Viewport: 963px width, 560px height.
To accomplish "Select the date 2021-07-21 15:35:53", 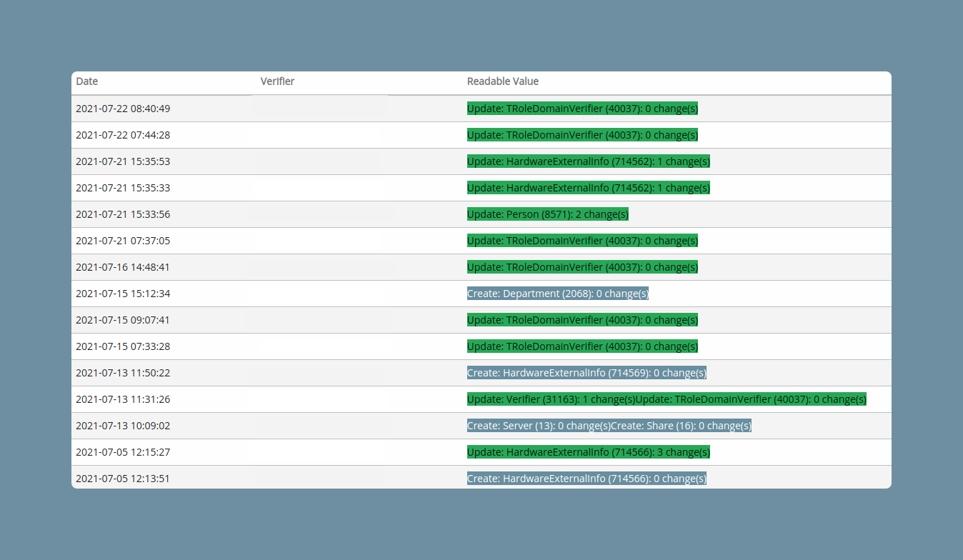I will click(123, 161).
